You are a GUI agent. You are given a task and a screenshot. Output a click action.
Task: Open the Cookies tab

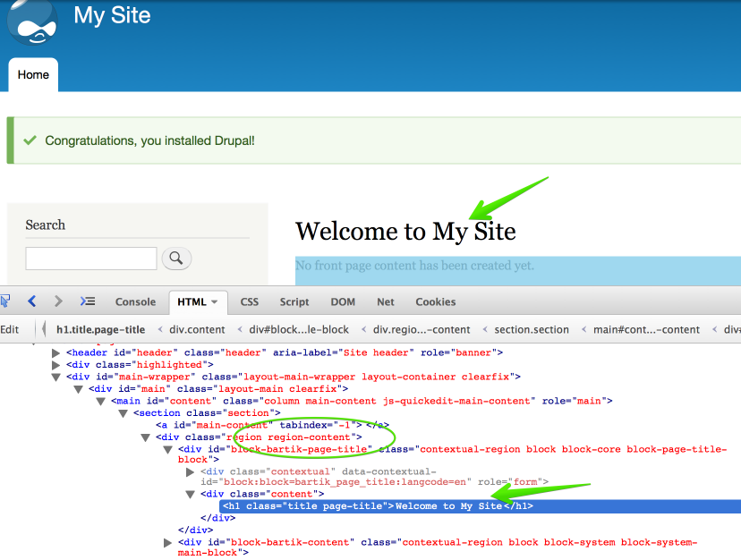point(436,301)
